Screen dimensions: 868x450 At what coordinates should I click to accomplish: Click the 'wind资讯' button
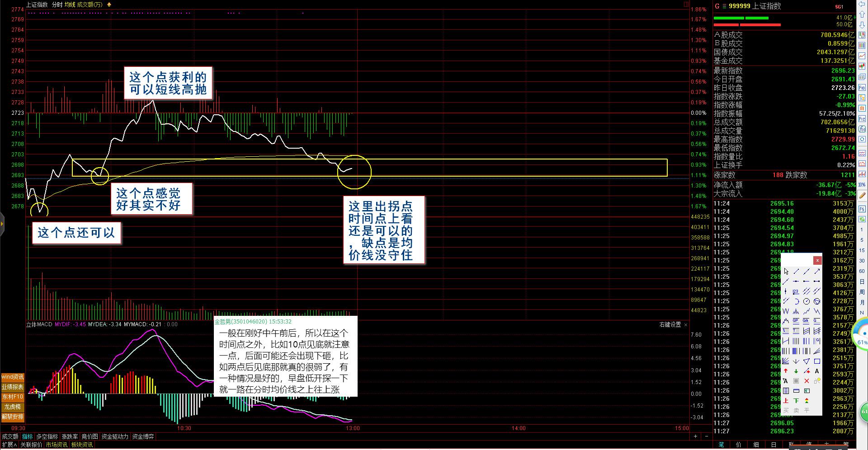(13, 377)
